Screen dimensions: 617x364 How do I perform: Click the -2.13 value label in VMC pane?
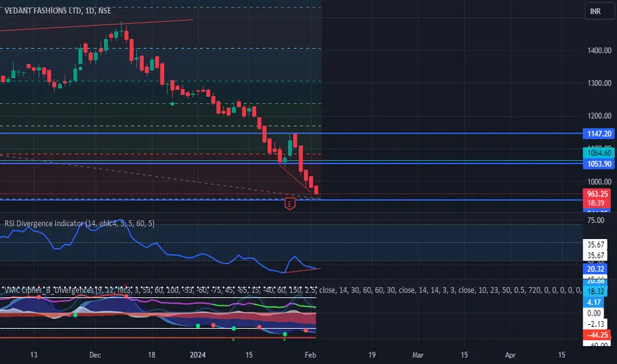point(595,324)
